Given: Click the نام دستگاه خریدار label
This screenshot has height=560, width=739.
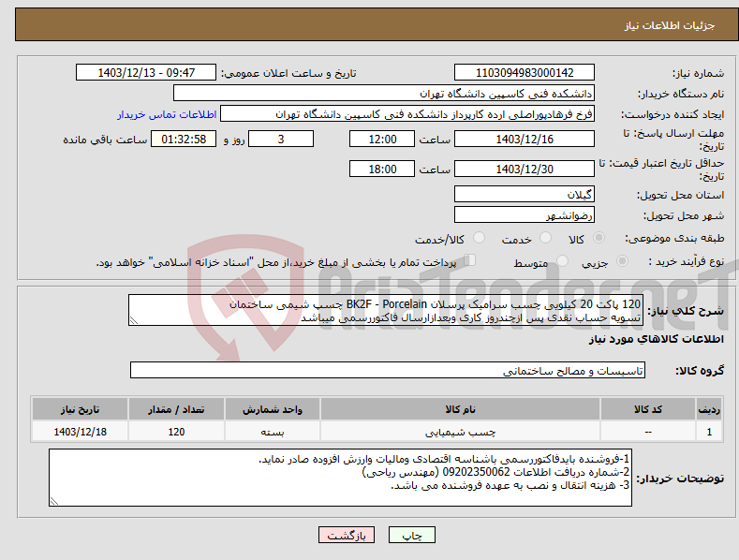Looking at the screenshot, I should (x=681, y=95).
